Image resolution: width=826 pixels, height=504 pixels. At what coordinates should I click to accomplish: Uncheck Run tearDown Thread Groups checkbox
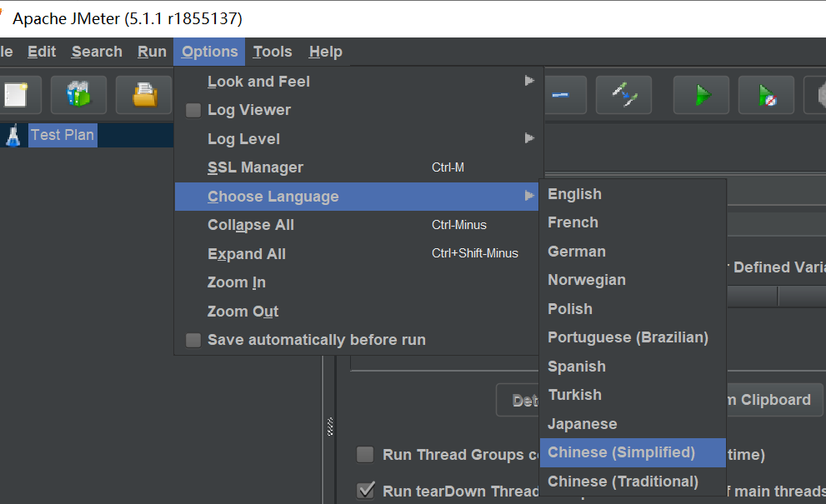coord(365,491)
